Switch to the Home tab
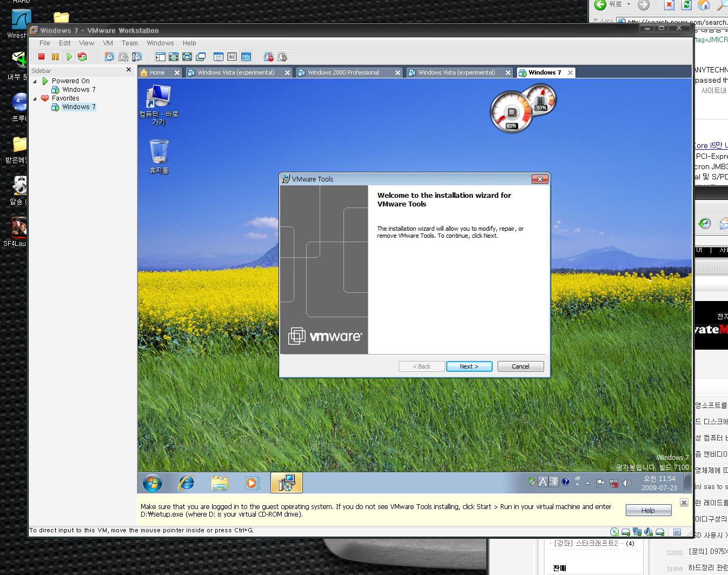This screenshot has width=728, height=575. tap(157, 72)
